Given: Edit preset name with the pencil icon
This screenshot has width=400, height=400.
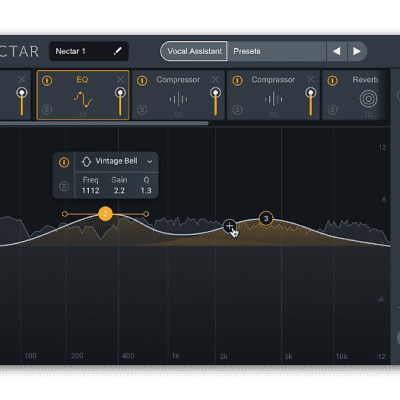Looking at the screenshot, I should click(x=117, y=51).
